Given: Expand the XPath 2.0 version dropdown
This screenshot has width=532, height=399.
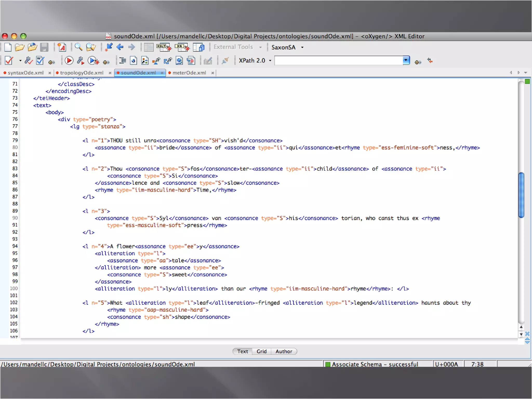Looking at the screenshot, I should click(x=270, y=61).
